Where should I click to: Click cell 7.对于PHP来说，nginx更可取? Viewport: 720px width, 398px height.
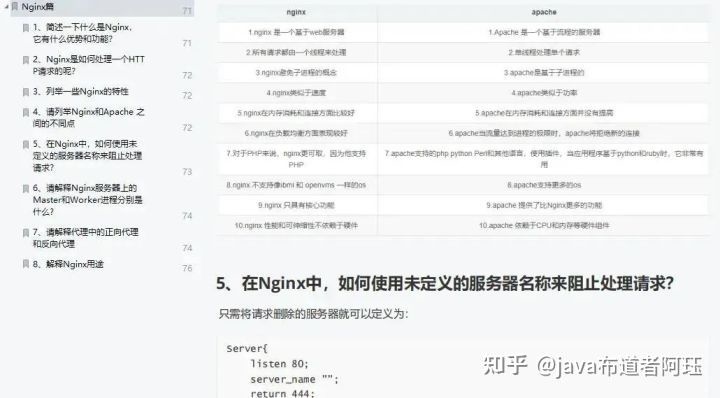pos(296,159)
